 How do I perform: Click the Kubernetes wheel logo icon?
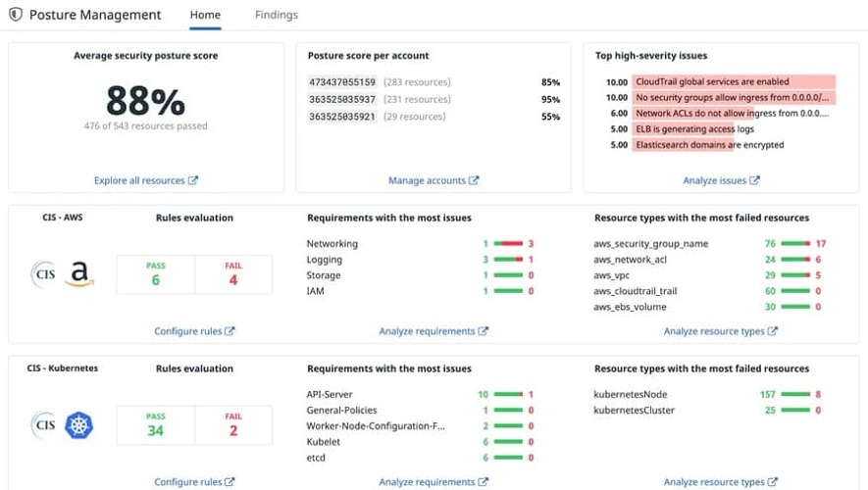pyautogui.click(x=78, y=424)
